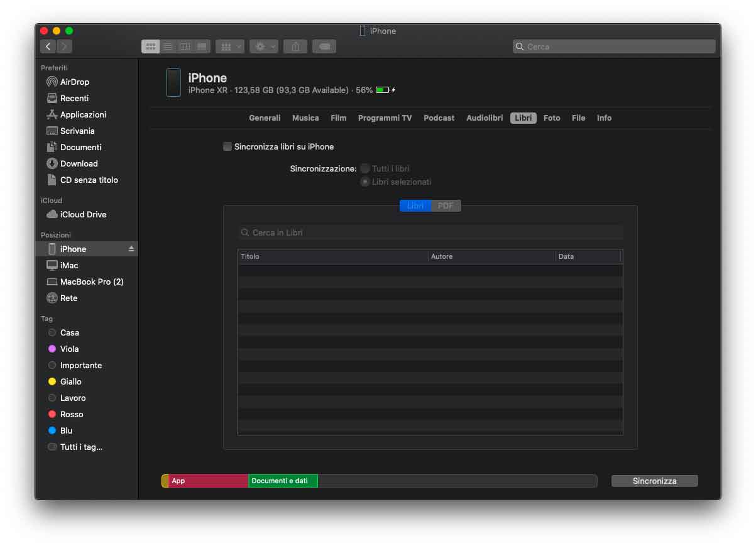Switch to icon view in the toolbar
Screen dimensions: 756x546
tap(150, 46)
